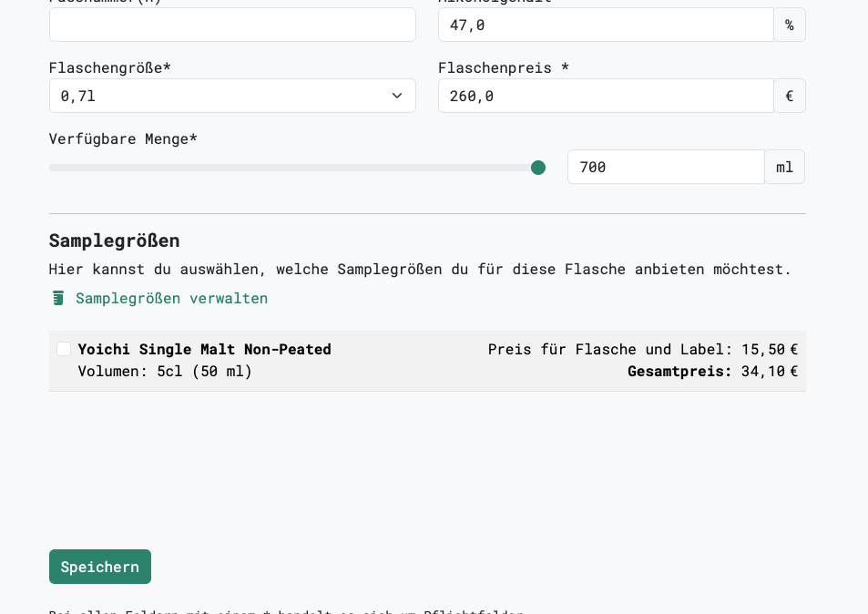The height and width of the screenshot is (614, 868).
Task: Open the Samplegrößen verwalten link
Action: 171,298
